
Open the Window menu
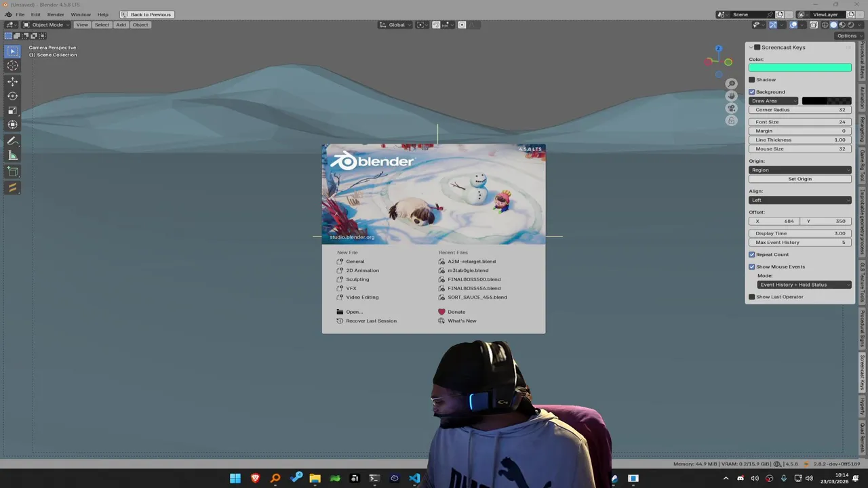coord(81,14)
